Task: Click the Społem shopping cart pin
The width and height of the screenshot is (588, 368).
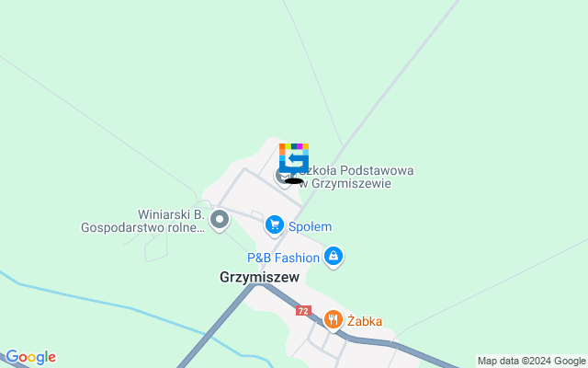Action: (275, 224)
